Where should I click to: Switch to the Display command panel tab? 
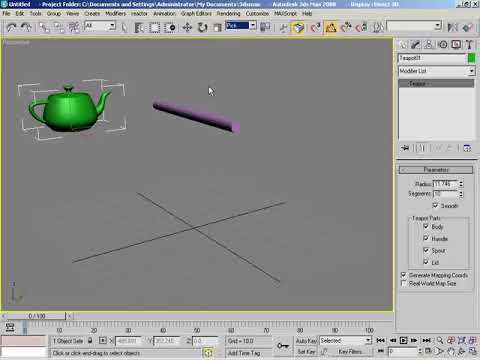click(x=456, y=45)
